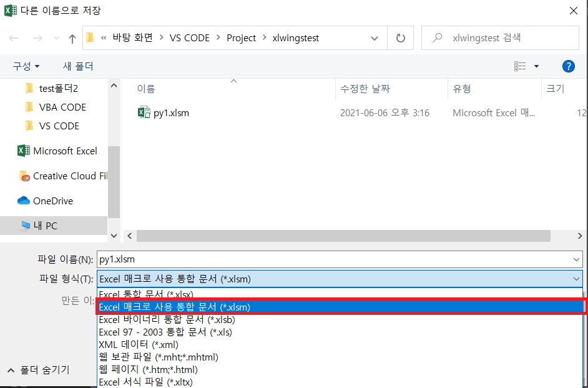Expand the 파일 이름 dropdown arrow
The image size is (588, 388).
576,259
